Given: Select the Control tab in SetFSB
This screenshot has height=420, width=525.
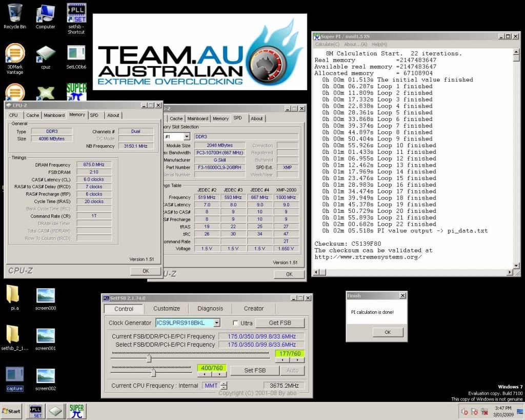Looking at the screenshot, I should click(x=124, y=309).
